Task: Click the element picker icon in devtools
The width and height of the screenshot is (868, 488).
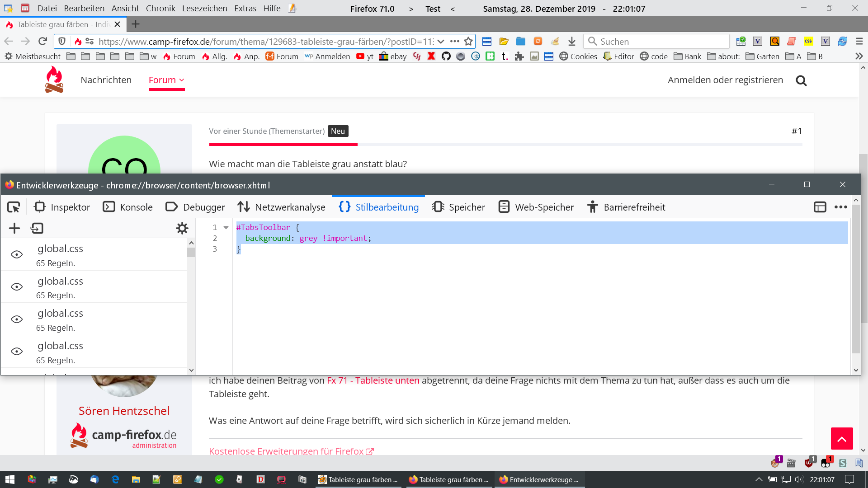Action: [x=14, y=207]
